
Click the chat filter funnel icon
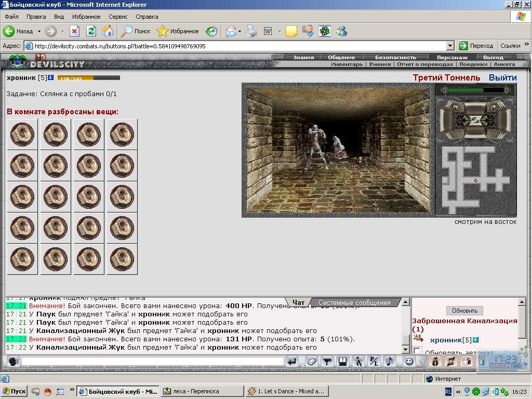327,362
